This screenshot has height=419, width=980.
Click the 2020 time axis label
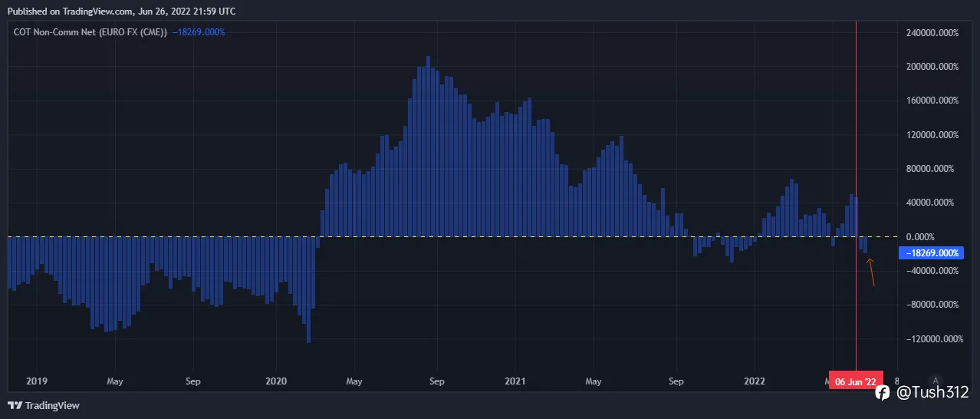275,381
